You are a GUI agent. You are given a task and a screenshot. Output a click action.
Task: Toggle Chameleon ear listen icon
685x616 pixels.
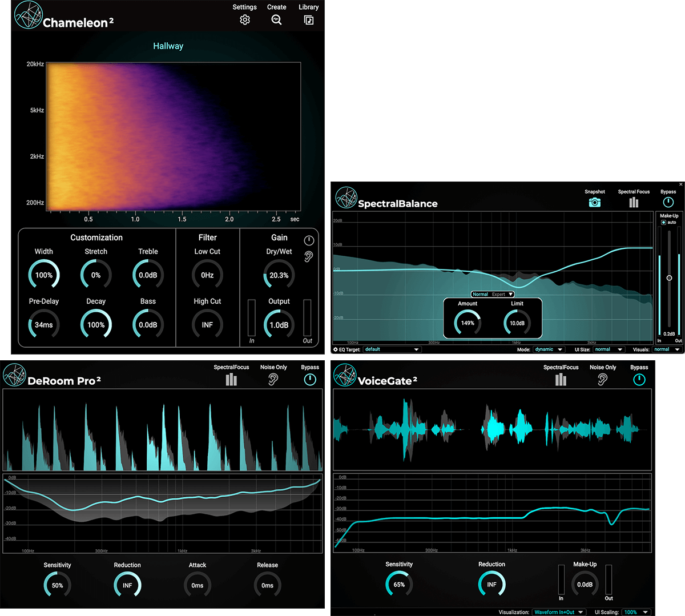[309, 256]
